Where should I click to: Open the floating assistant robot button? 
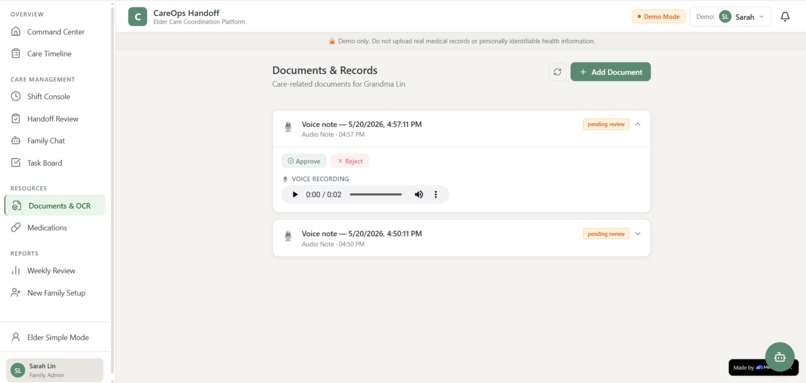click(x=780, y=357)
